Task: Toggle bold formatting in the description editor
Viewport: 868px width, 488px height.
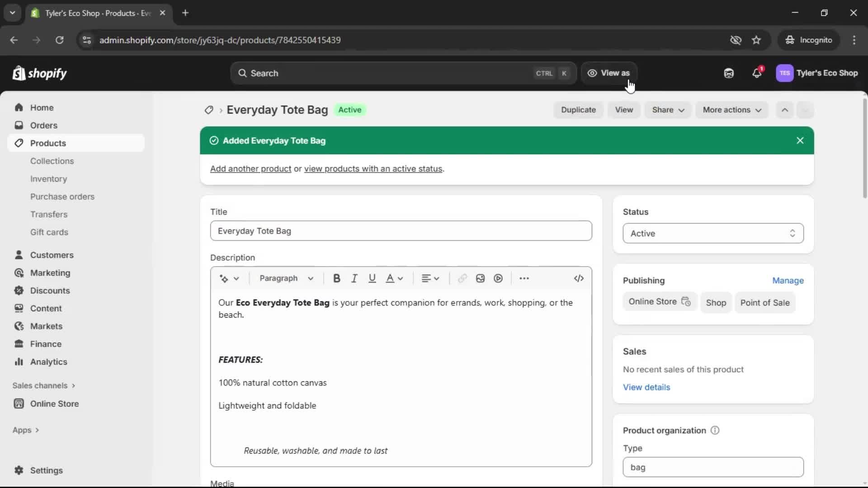Action: point(337,278)
